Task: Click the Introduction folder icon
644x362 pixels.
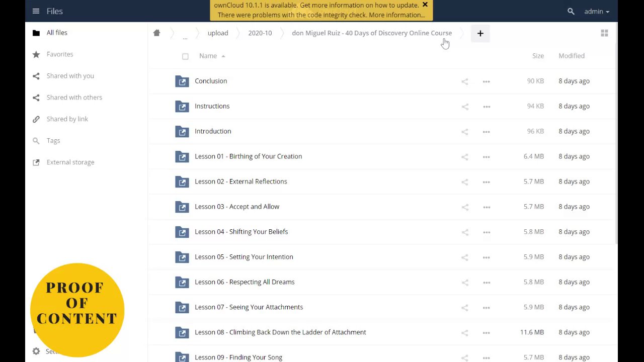Action: point(182,131)
